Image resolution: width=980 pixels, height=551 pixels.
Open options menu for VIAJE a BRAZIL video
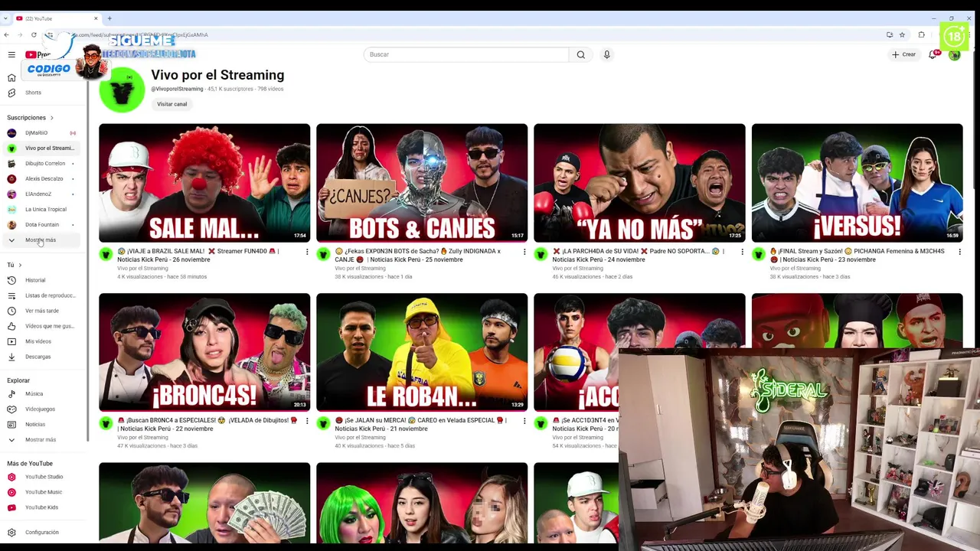click(x=307, y=252)
